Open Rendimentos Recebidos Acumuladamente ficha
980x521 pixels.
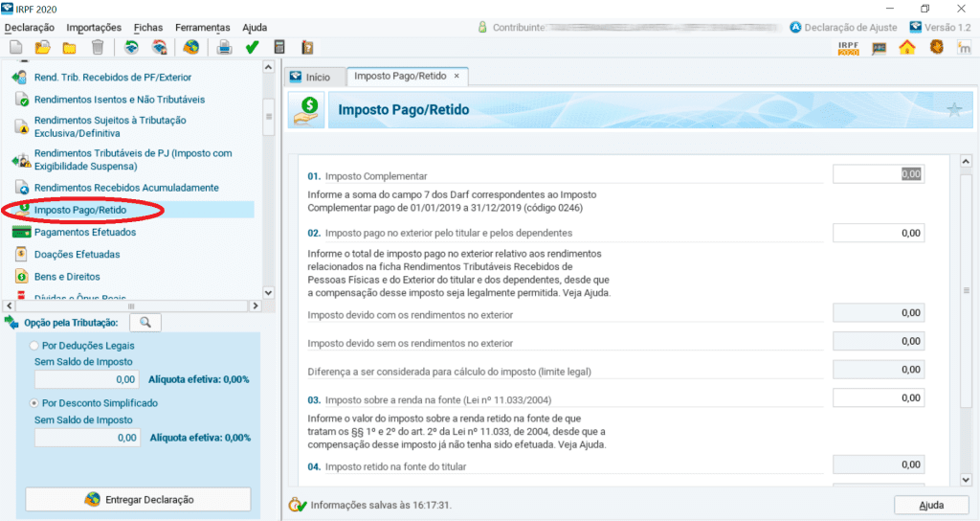coord(126,188)
